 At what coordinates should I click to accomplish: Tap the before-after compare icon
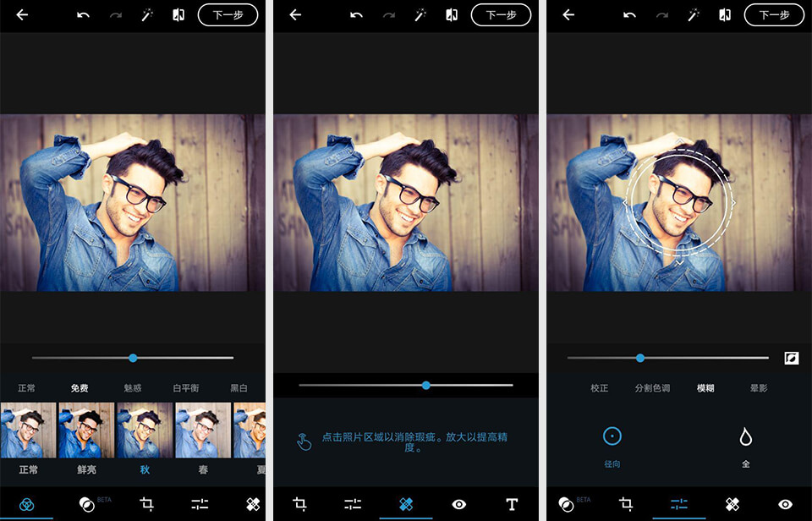click(179, 14)
